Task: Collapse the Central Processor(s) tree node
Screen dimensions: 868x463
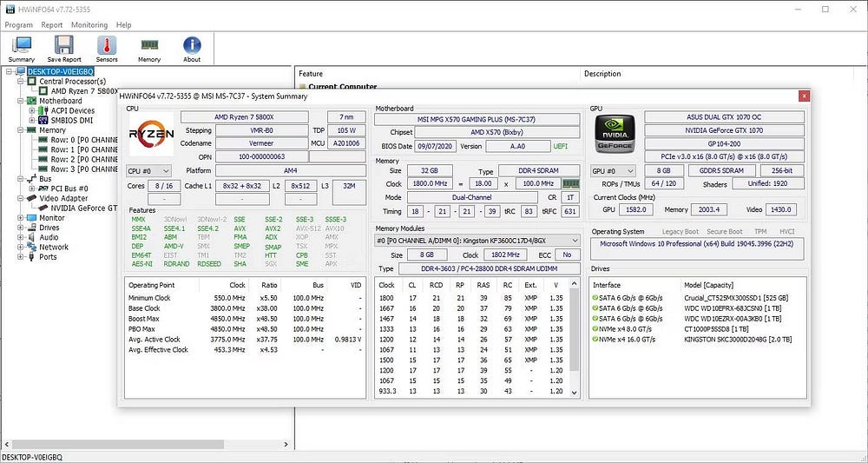Action: pos(21,82)
